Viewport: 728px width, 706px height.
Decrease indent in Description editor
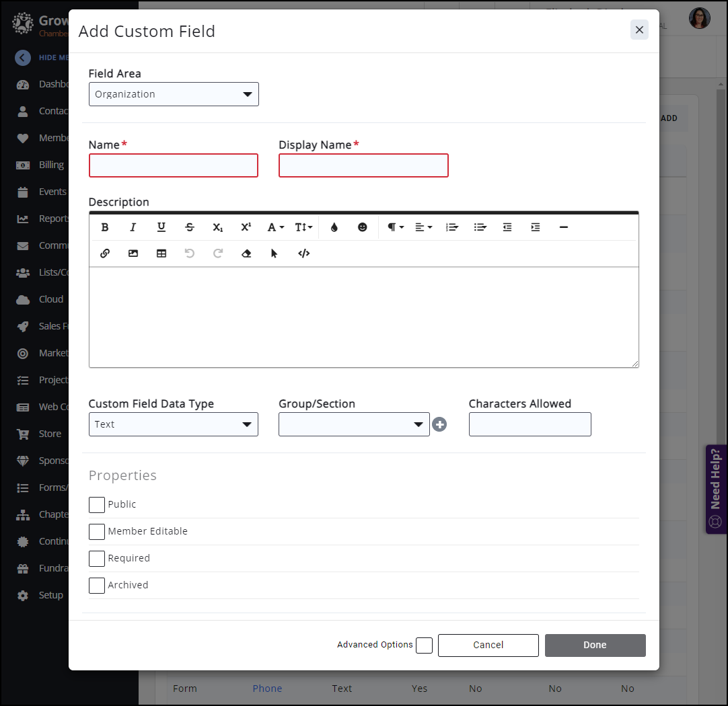coord(507,227)
